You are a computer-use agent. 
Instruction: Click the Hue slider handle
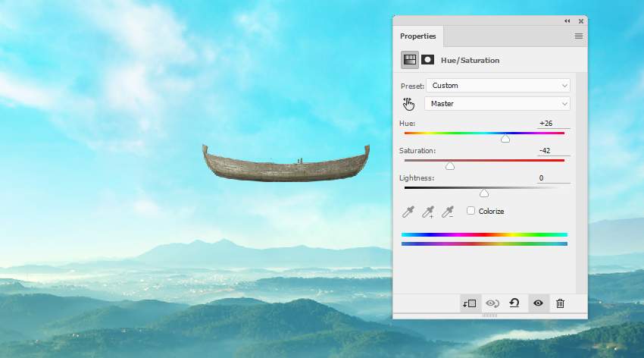pos(505,139)
